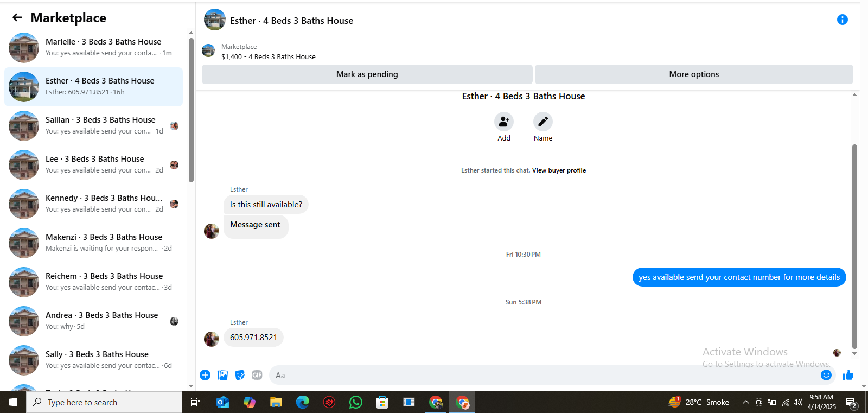This screenshot has width=868, height=413.
Task: Click the volume icon in system tray
Action: (797, 402)
